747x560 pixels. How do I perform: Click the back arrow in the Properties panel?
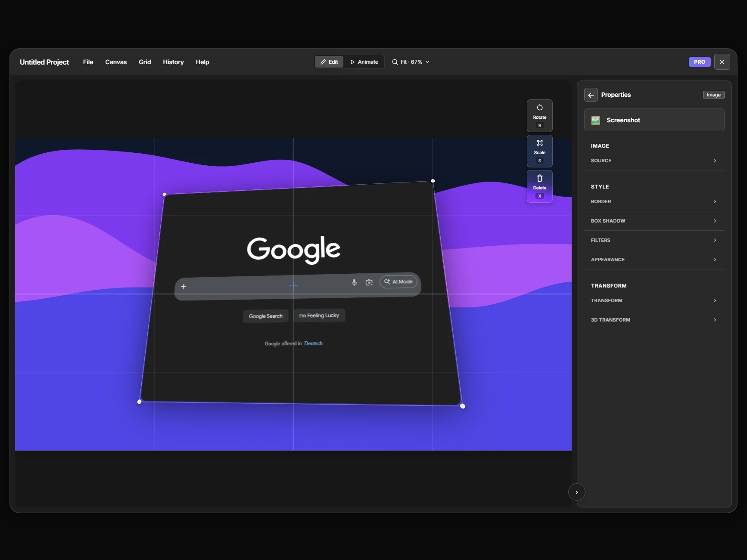point(590,95)
